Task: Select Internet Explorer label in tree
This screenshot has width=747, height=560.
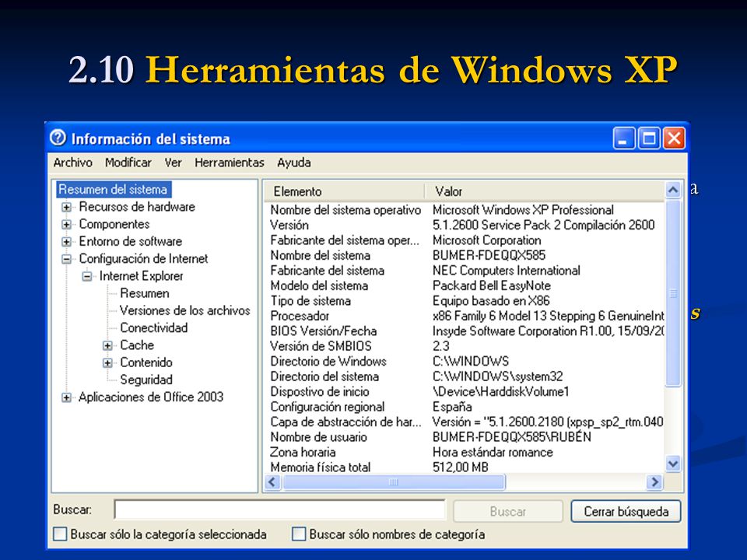Action: (141, 276)
